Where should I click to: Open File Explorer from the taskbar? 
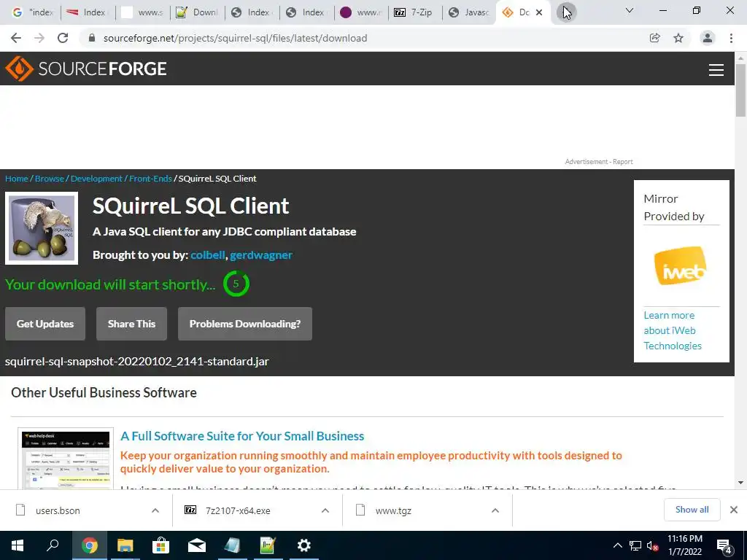click(125, 545)
